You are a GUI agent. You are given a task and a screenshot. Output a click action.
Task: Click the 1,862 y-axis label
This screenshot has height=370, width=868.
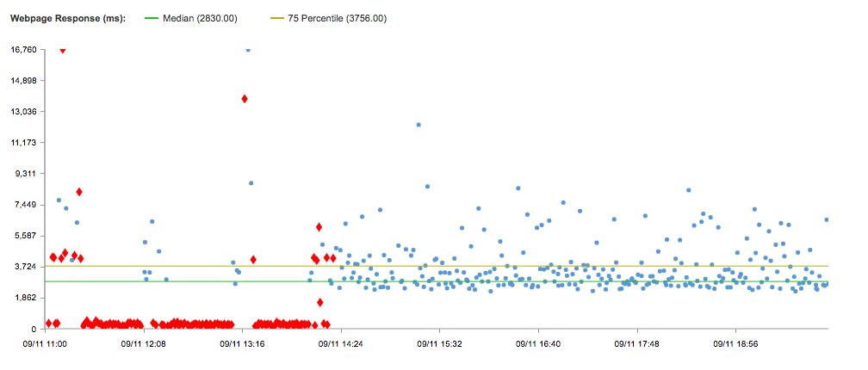pyautogui.click(x=26, y=298)
